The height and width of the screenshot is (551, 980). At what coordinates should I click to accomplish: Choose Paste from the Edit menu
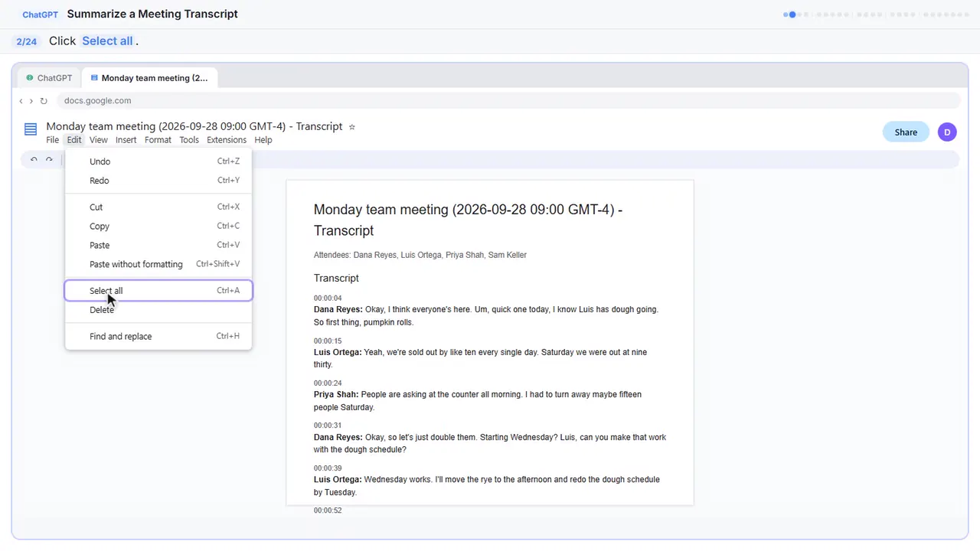(158, 245)
